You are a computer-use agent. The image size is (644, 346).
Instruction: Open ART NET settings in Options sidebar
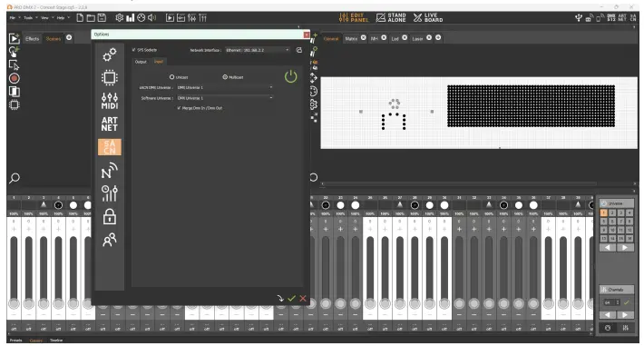(x=109, y=124)
